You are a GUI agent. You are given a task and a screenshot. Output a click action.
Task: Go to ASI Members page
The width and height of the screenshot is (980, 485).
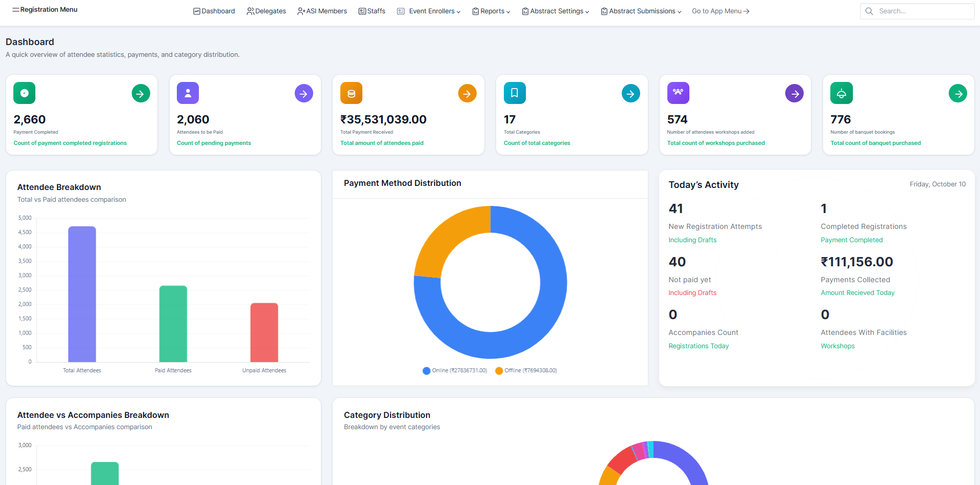[322, 11]
